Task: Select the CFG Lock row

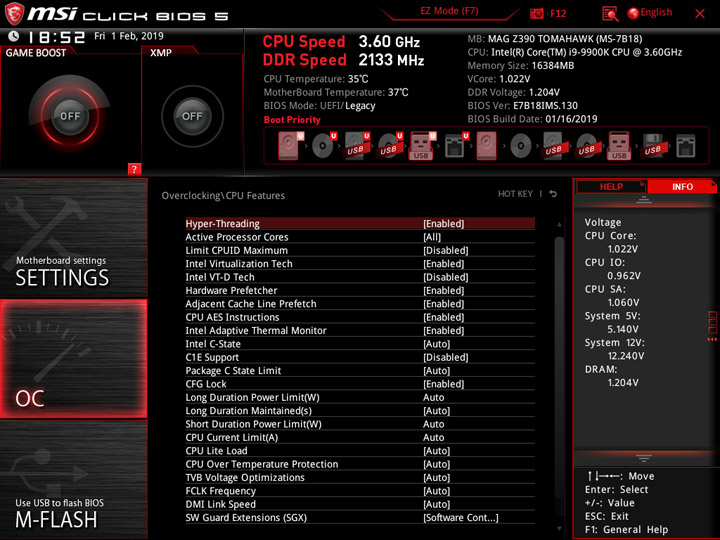Action: tap(360, 384)
